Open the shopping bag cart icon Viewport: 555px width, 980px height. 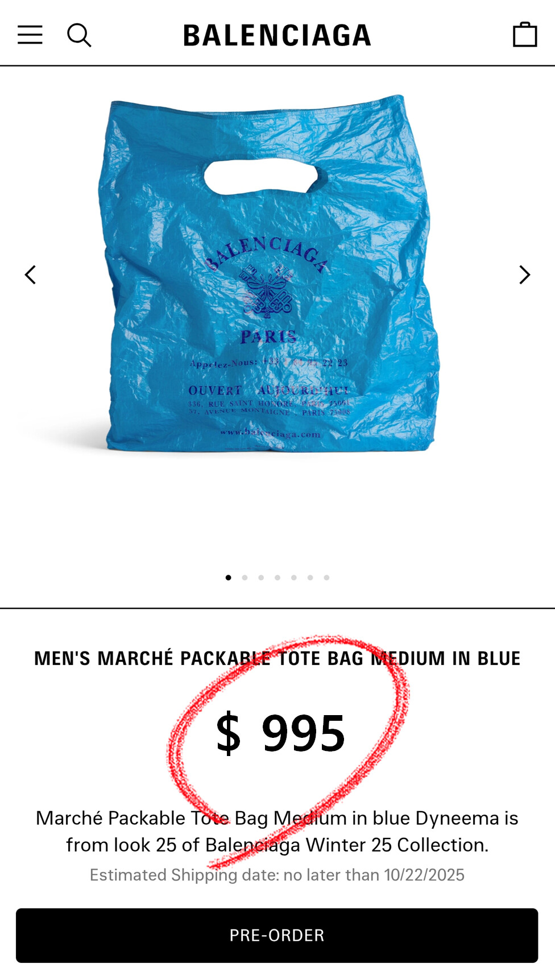[x=525, y=35]
